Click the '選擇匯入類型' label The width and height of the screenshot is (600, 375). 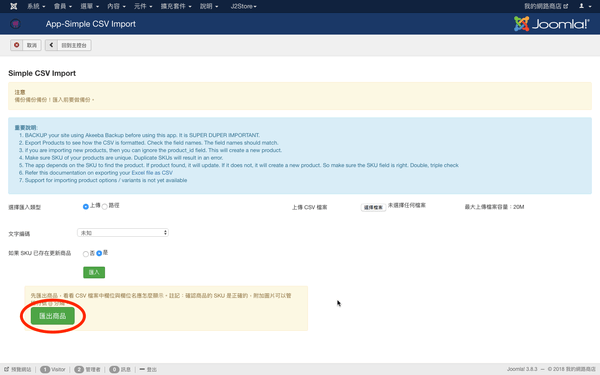tap(24, 207)
